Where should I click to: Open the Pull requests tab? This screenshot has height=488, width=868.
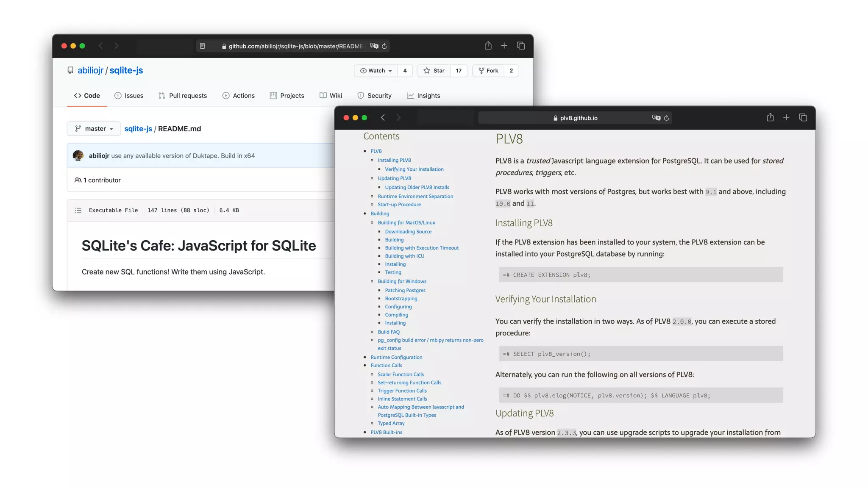(x=183, y=96)
